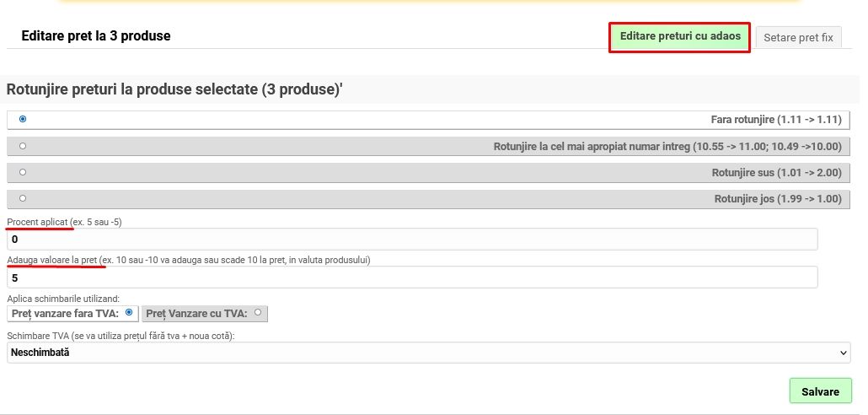Switch to Preț Vanzare cu TVA radio
This screenshot has width=868, height=415.
tap(258, 312)
